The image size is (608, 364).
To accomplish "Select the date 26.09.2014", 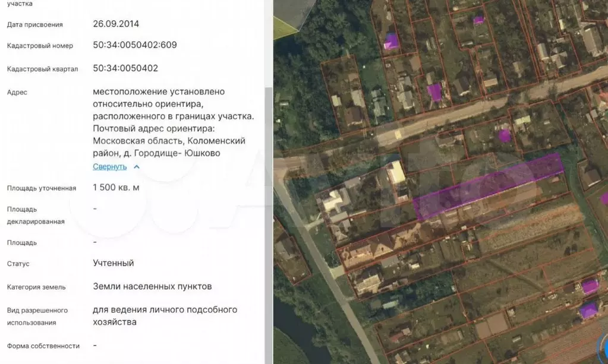I will click(116, 24).
